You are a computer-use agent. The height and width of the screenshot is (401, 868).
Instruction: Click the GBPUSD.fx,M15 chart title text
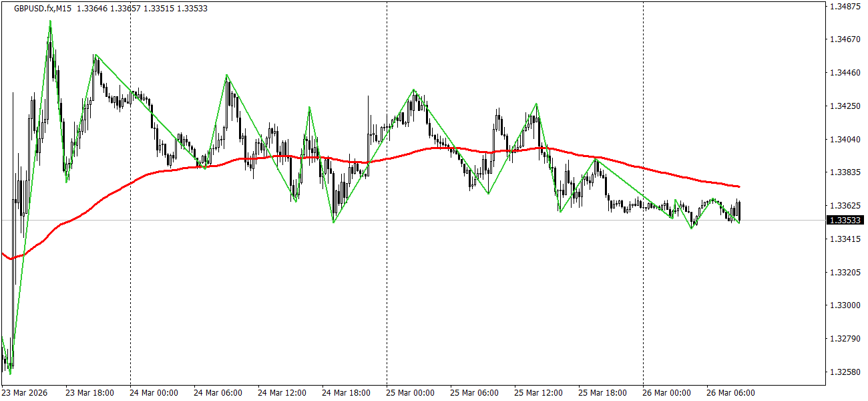point(43,7)
